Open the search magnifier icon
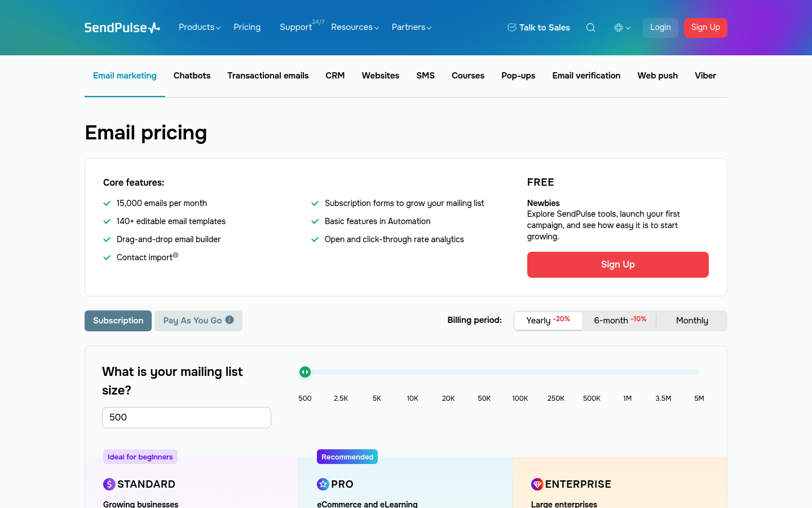This screenshot has width=812, height=508. (590, 28)
